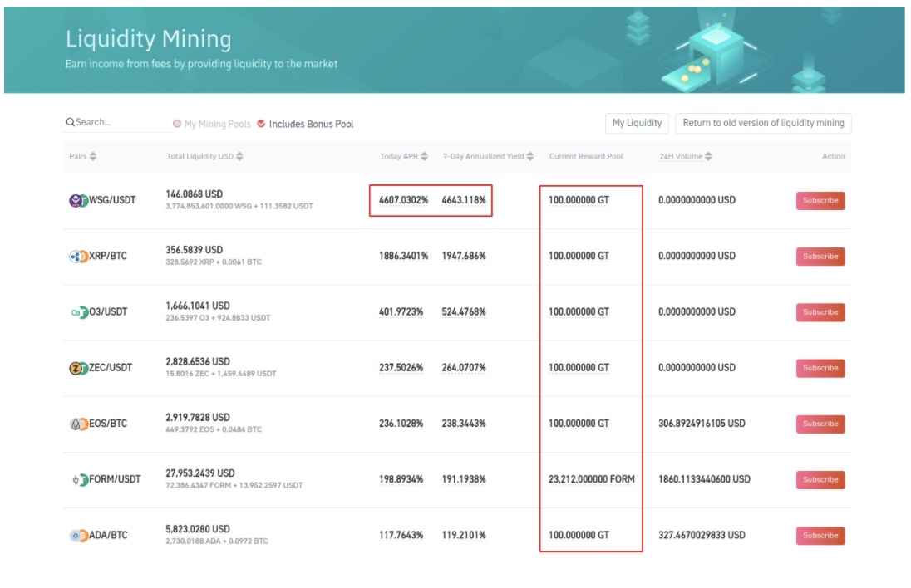
Task: Click the XRP/BTC pair coin icon
Action: (78, 257)
